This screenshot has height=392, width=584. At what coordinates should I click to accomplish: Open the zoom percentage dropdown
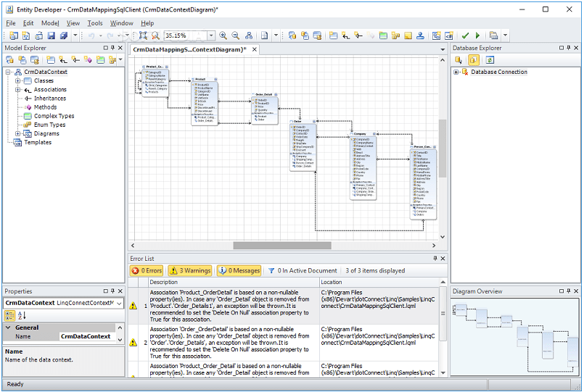(x=211, y=36)
